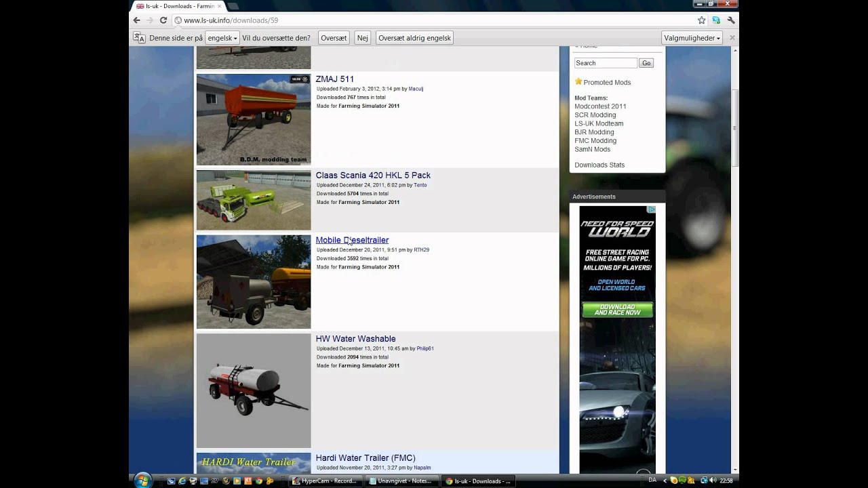Open LS-UK Modteam link

coord(599,124)
